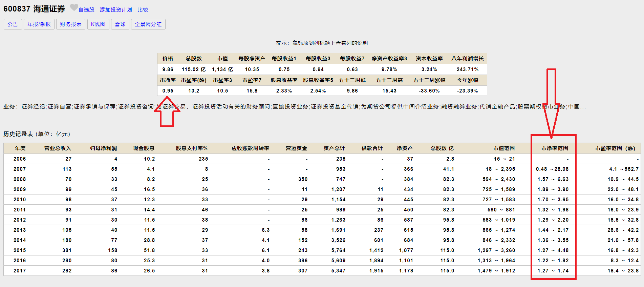Open the K线图 button

(98, 24)
